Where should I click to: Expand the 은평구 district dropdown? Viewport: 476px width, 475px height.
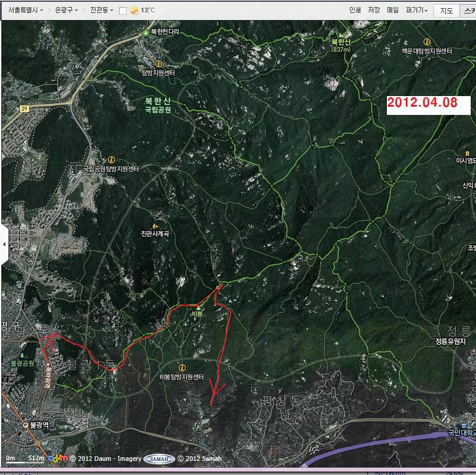pos(66,10)
